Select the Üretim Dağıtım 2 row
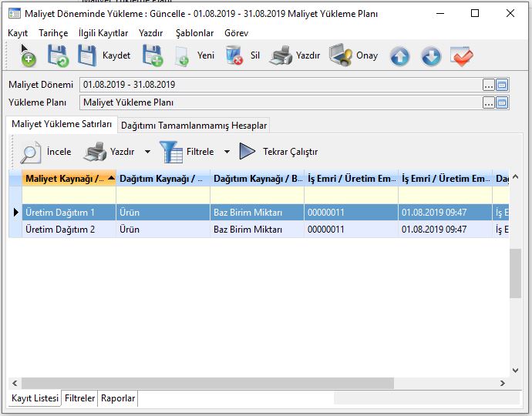Image resolution: width=532 pixels, height=416 pixels. (69, 230)
